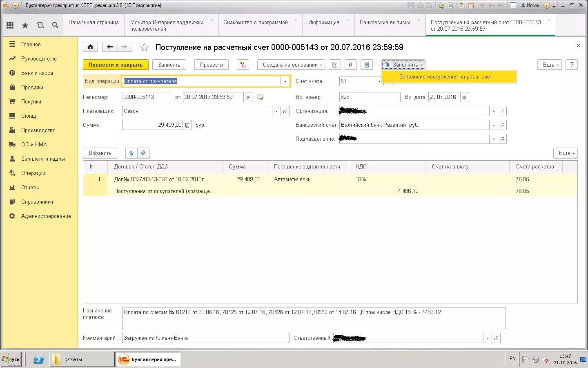Expand Ответственный dropdown
The image size is (588, 368).
(x=488, y=338)
